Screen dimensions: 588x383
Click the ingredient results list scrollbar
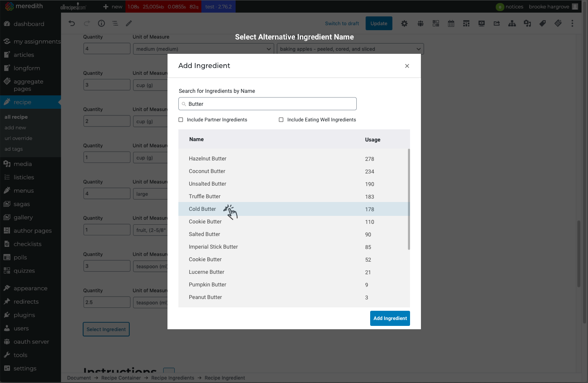click(x=409, y=199)
